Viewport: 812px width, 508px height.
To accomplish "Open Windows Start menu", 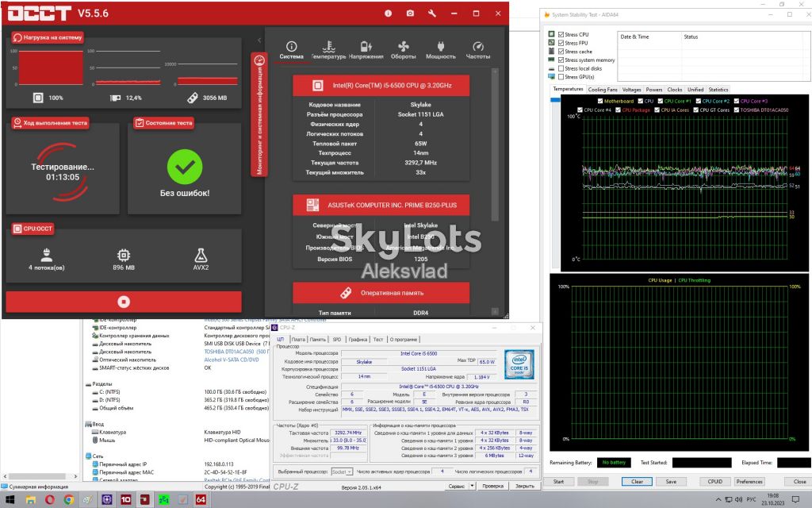I will point(10,500).
